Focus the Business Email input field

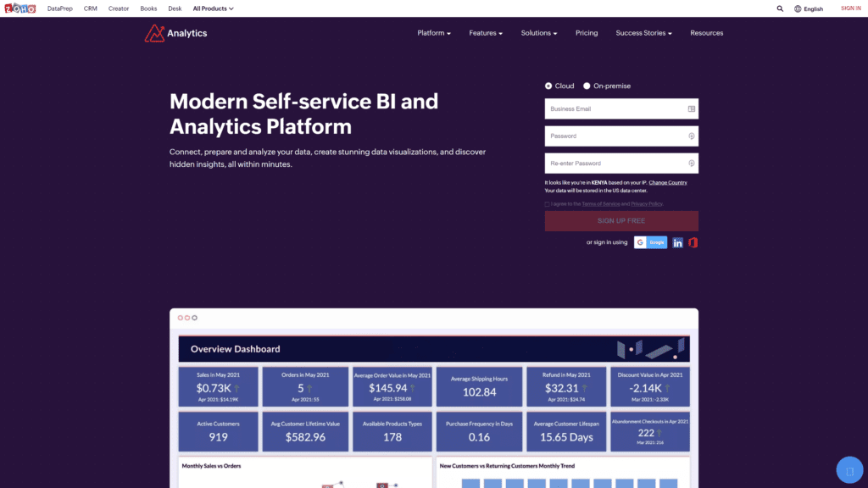621,109
